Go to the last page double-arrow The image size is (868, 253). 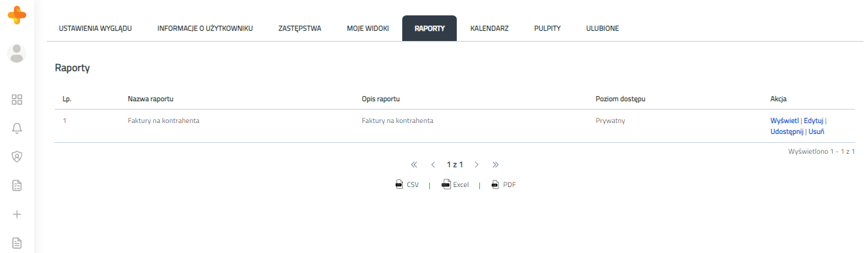[x=495, y=165]
